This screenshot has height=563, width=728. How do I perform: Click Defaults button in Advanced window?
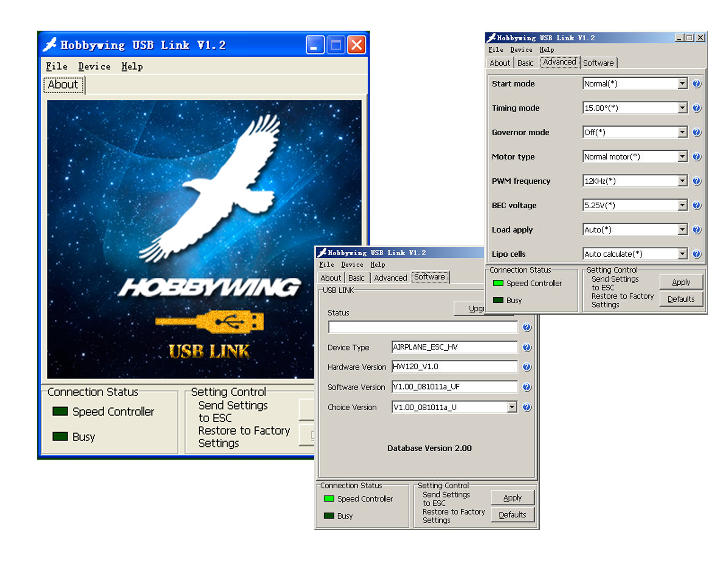point(681,299)
